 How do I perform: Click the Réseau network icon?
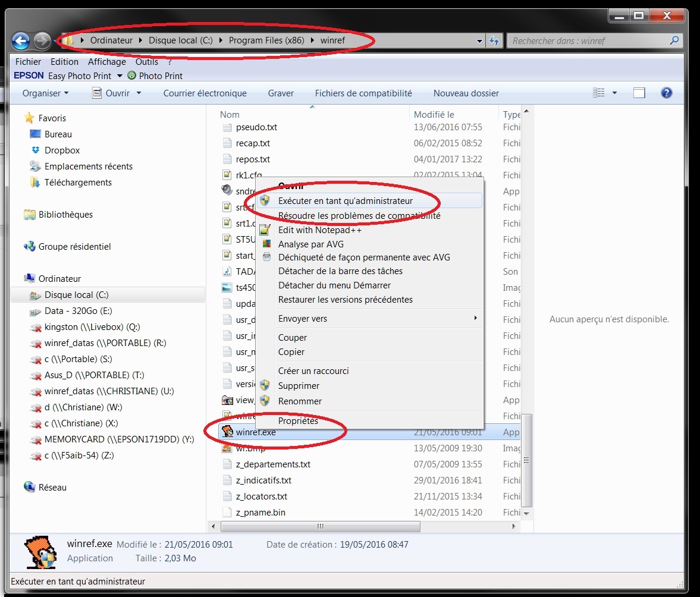pos(30,487)
